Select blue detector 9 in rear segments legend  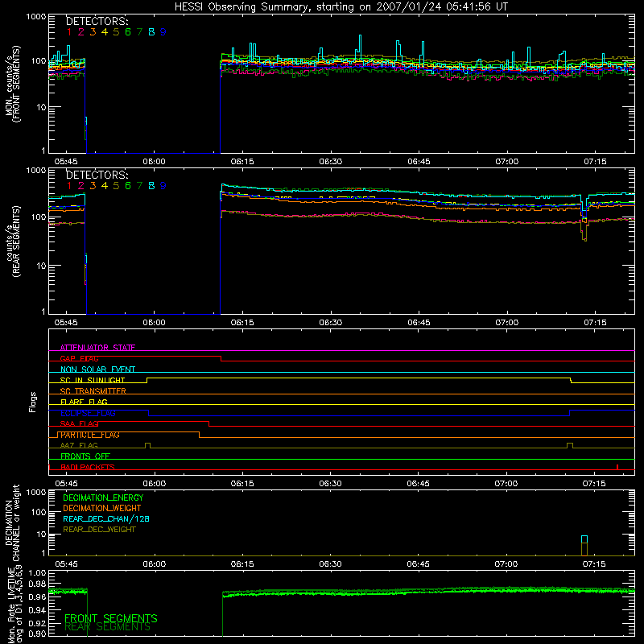(x=163, y=186)
